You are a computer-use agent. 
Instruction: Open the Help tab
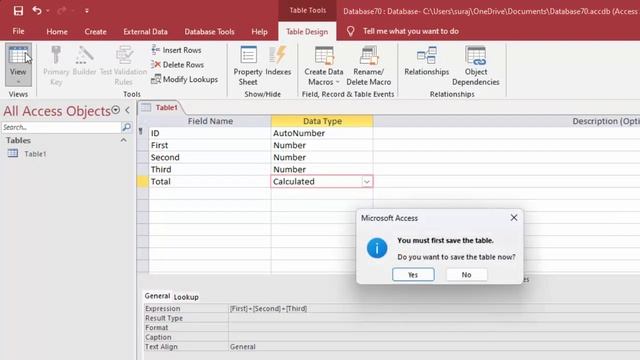click(x=259, y=31)
